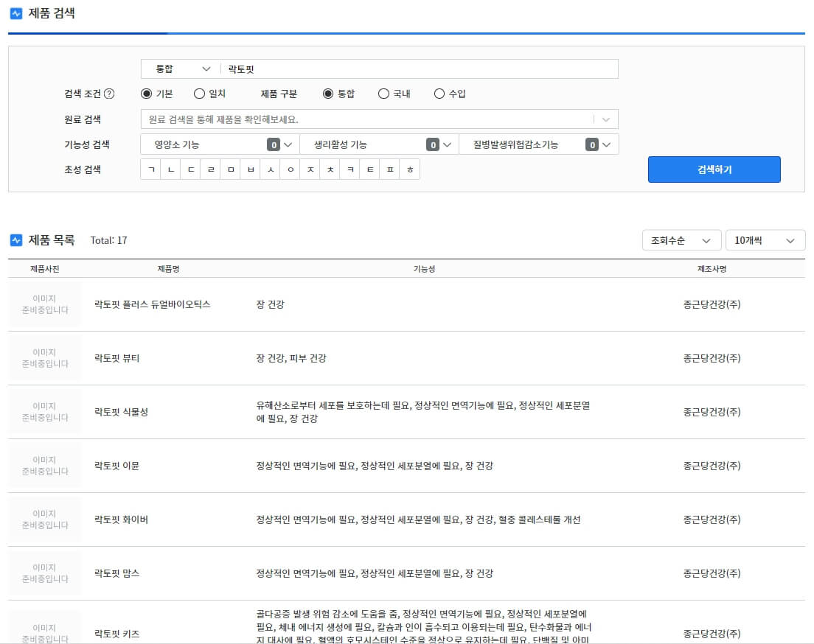This screenshot has height=644, width=814.
Task: Click the ㅋ initial consonant button
Action: (350, 169)
